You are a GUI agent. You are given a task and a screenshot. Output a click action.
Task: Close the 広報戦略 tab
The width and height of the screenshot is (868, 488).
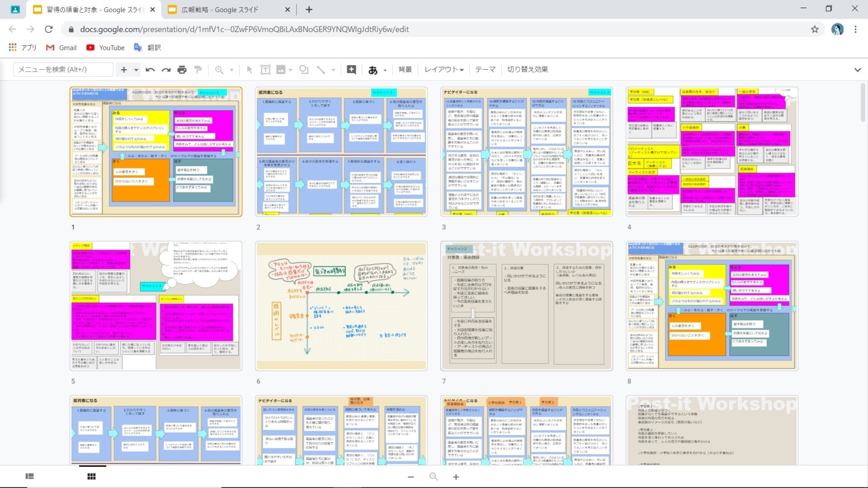tap(287, 10)
